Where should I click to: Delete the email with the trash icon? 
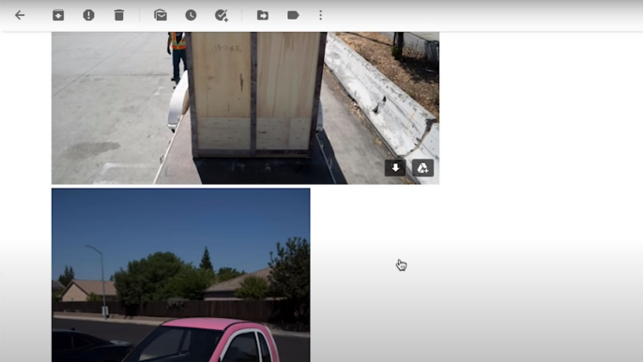[x=119, y=16]
